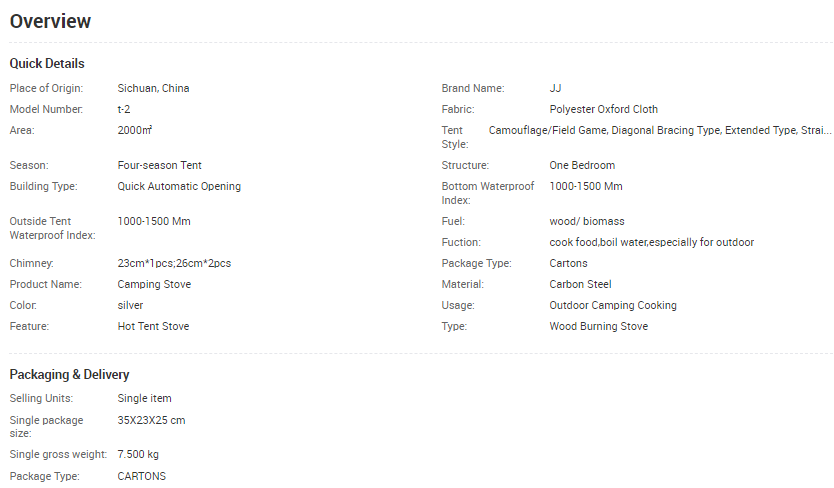The height and width of the screenshot is (488, 834).
Task: Click the Carbon Steel material value
Action: tap(580, 284)
